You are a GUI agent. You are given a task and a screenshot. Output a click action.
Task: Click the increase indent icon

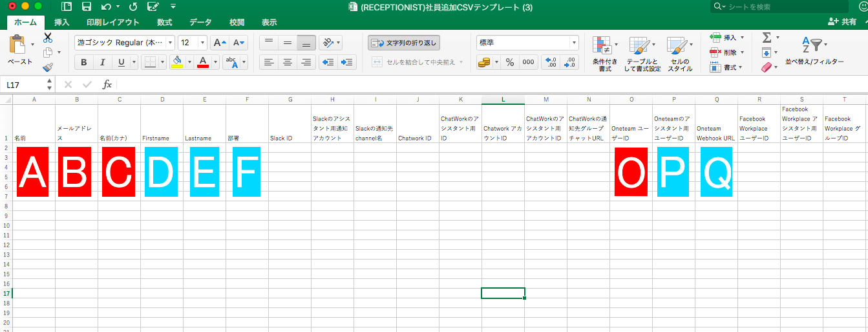347,62
